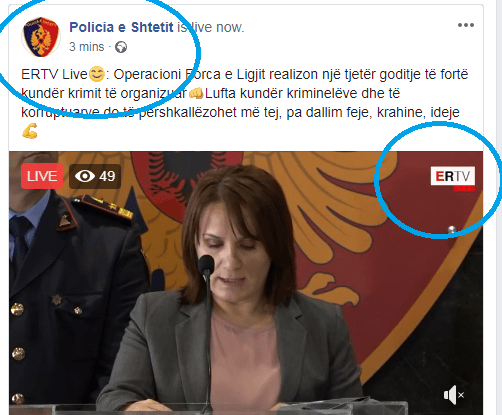This screenshot has height=415, width=502.
Task: Open the three-dot post options menu
Action: click(466, 25)
